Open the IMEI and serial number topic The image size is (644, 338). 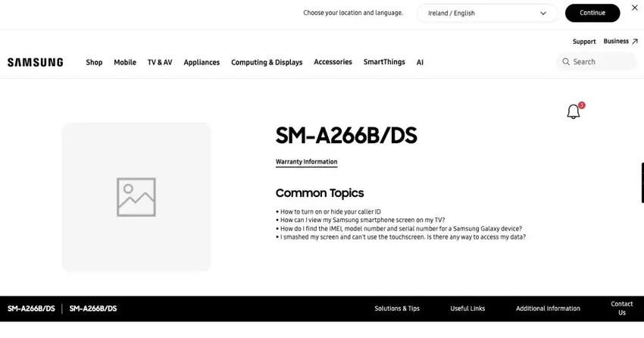coord(401,229)
